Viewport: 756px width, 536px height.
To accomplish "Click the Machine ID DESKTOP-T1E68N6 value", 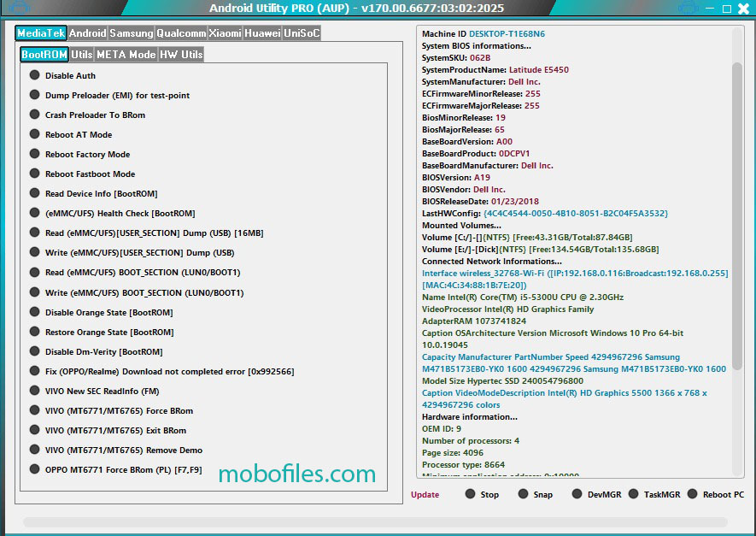I will 507,34.
